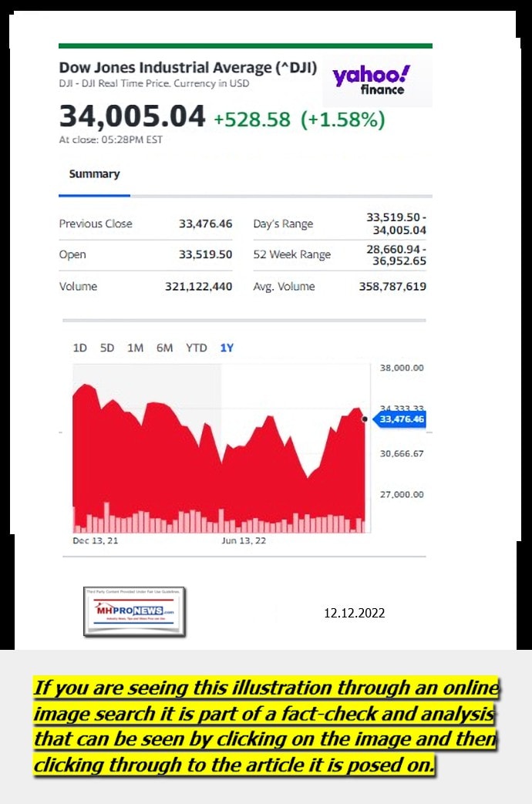Click the 27,000.00 axis label
This screenshot has height=804, width=532.
(402, 494)
